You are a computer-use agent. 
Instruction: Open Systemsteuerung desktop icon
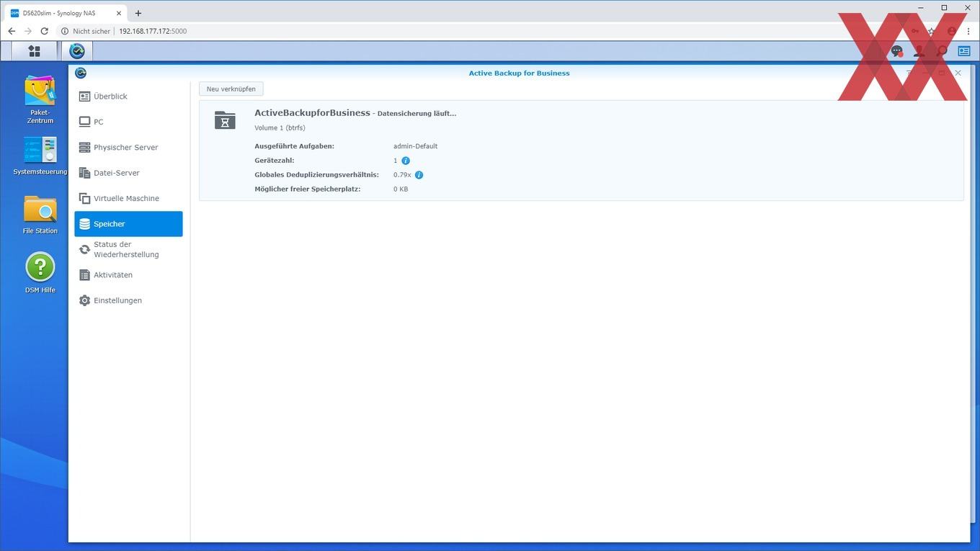pos(40,156)
